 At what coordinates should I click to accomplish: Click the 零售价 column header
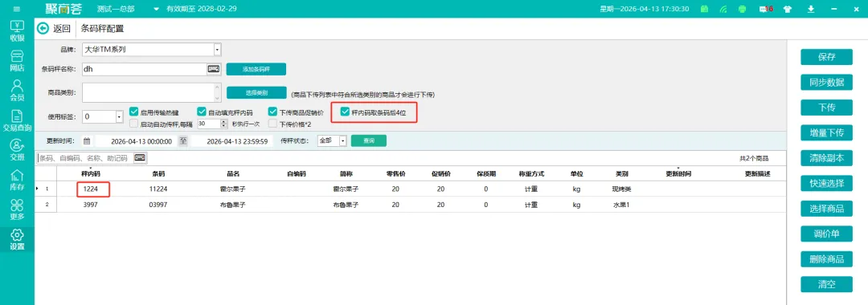pyautogui.click(x=395, y=173)
